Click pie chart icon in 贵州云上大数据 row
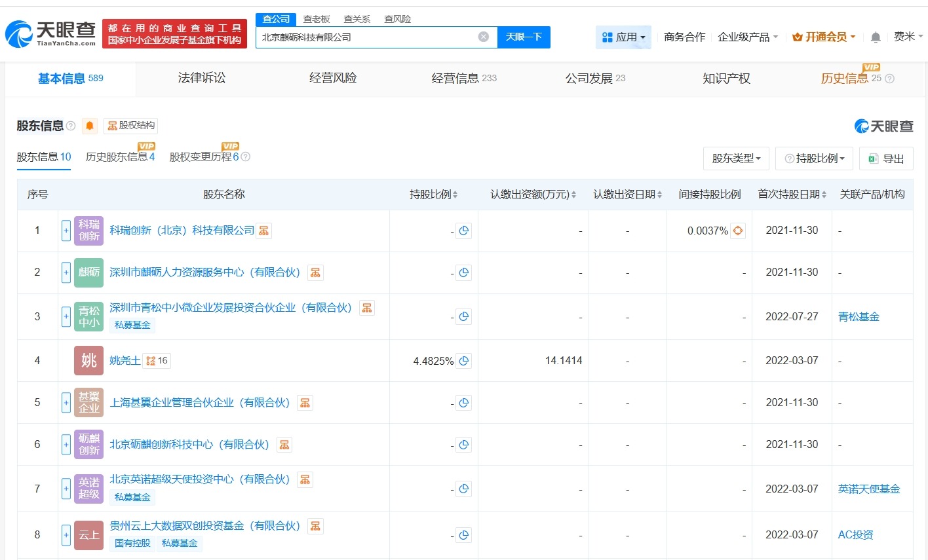 coord(464,534)
